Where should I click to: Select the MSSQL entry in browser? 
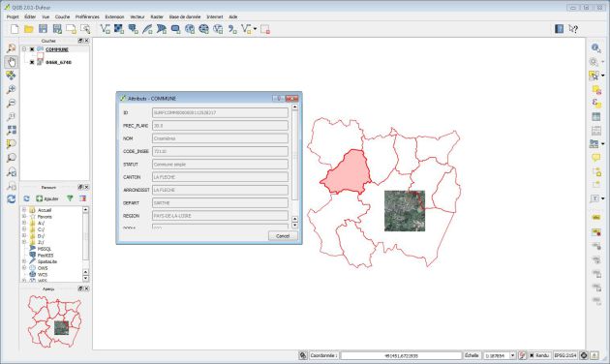point(45,249)
